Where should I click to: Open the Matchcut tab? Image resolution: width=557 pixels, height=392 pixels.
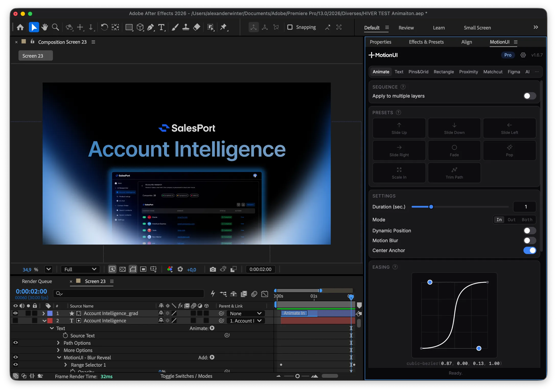coord(493,72)
